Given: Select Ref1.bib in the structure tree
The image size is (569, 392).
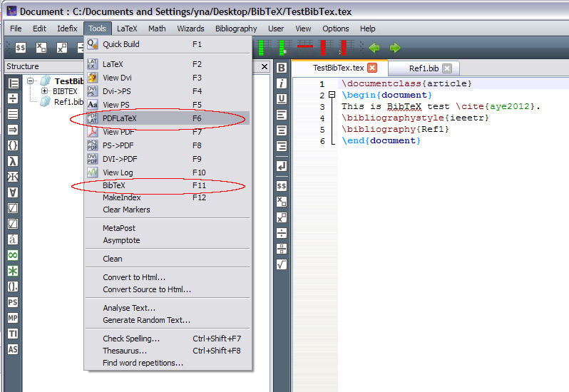Looking at the screenshot, I should (x=68, y=102).
